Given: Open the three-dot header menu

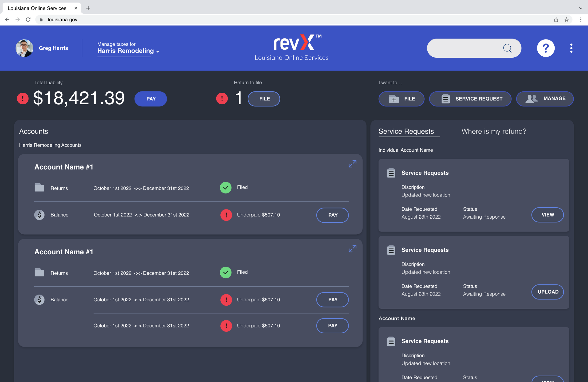Looking at the screenshot, I should pyautogui.click(x=571, y=48).
